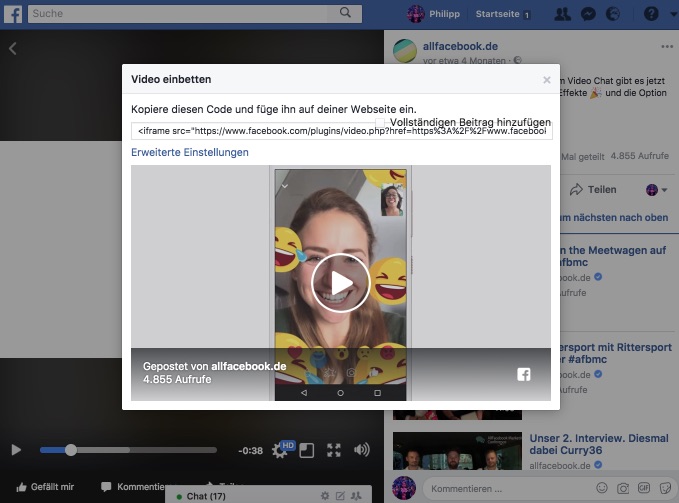The height and width of the screenshot is (503, 679).
Task: Click the Facebook logo in top bar
Action: click(13, 14)
